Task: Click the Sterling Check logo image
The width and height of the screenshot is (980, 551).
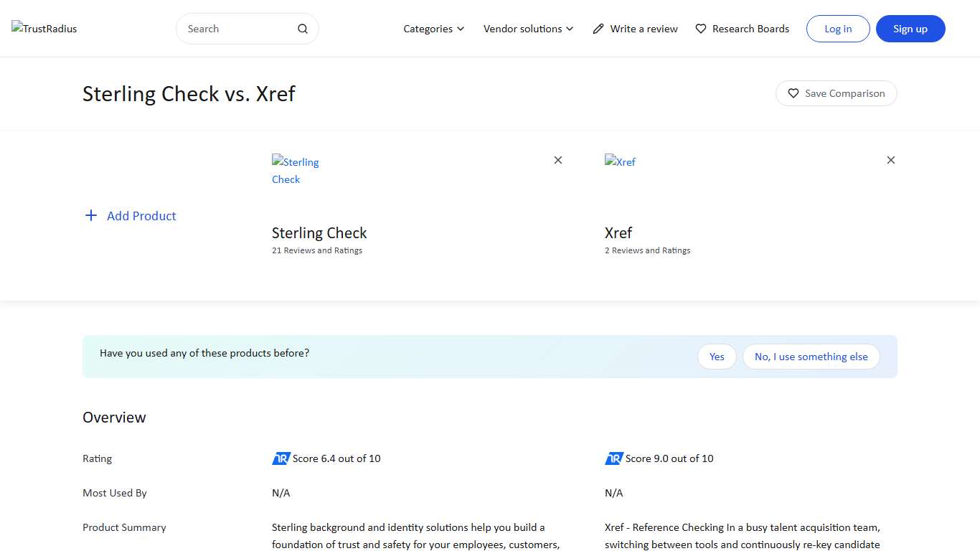Action: point(296,171)
